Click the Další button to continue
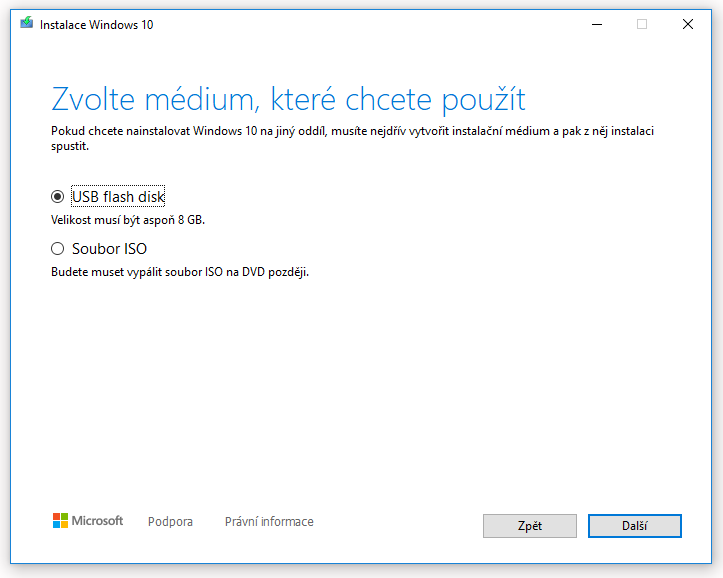Image resolution: width=723 pixels, height=578 pixels. [634, 526]
